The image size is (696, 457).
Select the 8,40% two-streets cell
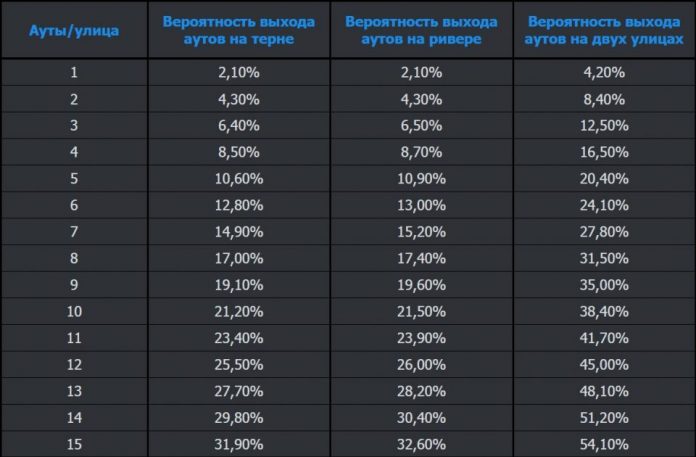coord(603,99)
